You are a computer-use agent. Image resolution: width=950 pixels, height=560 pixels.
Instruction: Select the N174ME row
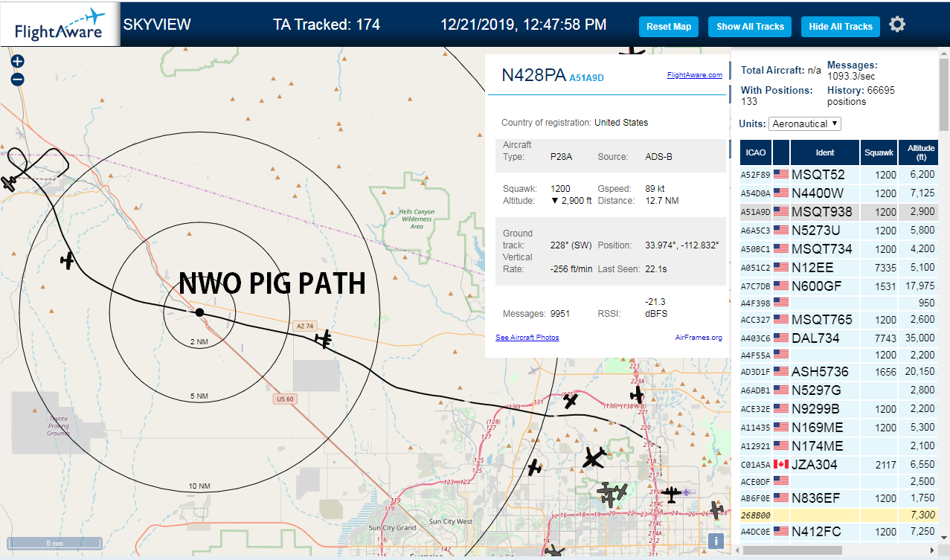pyautogui.click(x=839, y=445)
